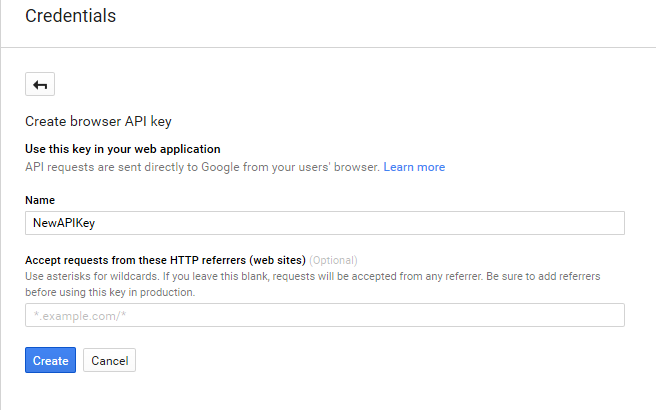Image resolution: width=656 pixels, height=410 pixels.
Task: Click the bold 'Use this key in your web application' text
Action: [123, 149]
